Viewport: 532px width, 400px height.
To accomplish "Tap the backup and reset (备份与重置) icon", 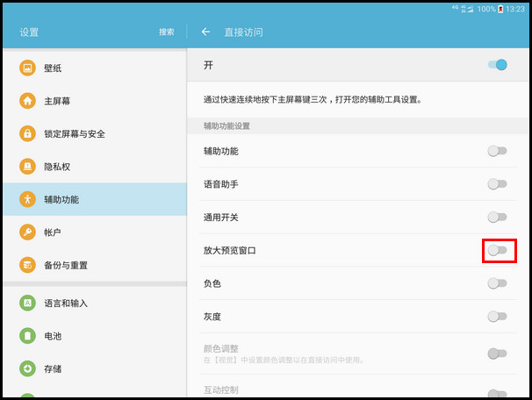I will (27, 265).
